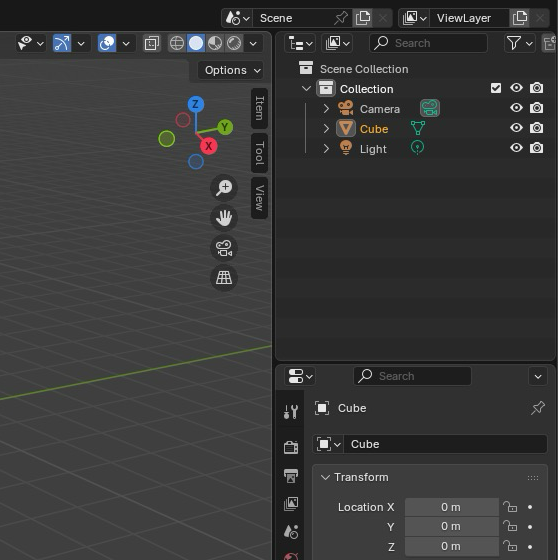Screen dimensions: 558x560
Task: Click the outliner search field
Action: [x=429, y=43]
